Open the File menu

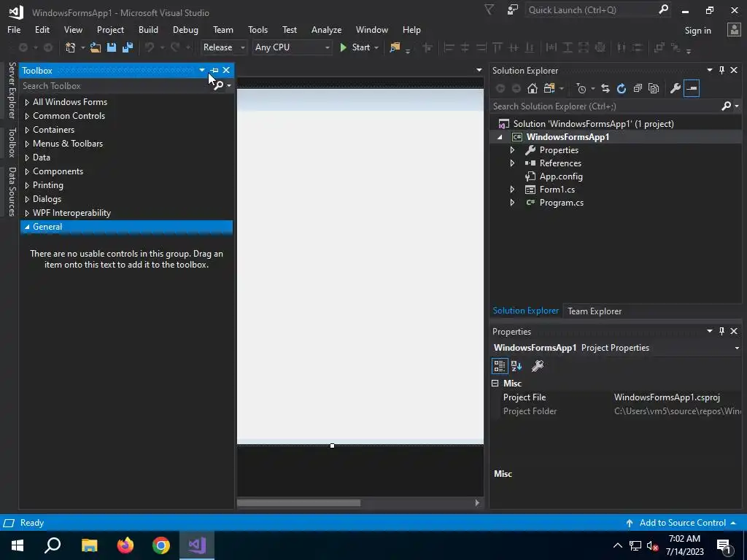pos(14,29)
